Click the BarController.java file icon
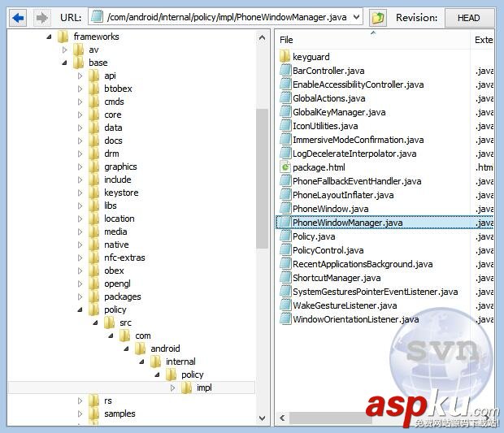This screenshot has height=433, width=504. coord(285,71)
